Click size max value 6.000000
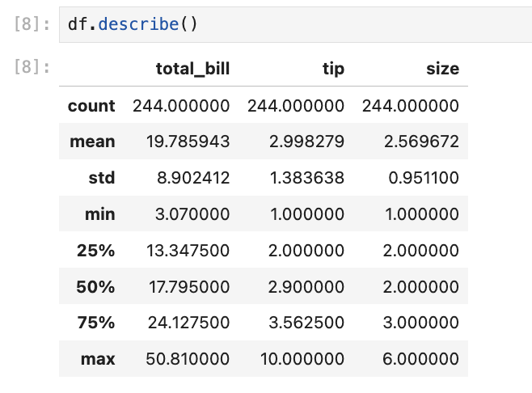The image size is (532, 393). 420,359
